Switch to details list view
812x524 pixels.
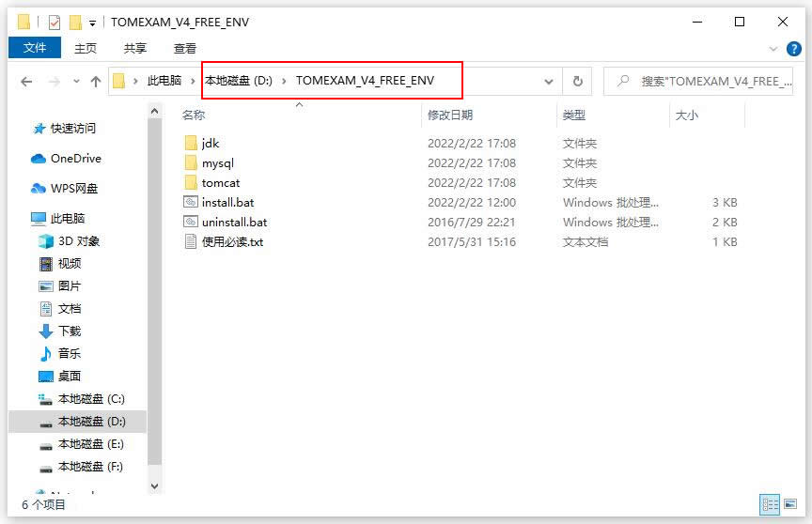tap(770, 504)
